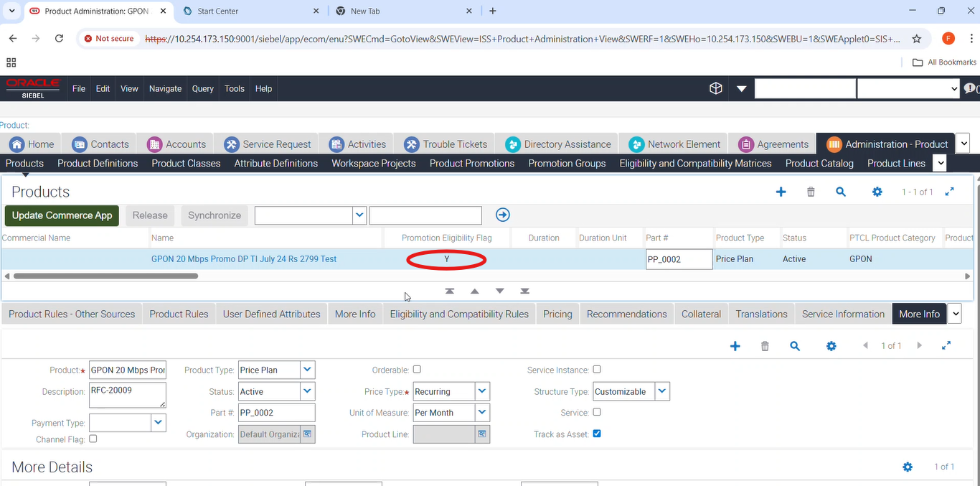
Task: Open the Unit of Measure dropdown
Action: click(x=483, y=413)
